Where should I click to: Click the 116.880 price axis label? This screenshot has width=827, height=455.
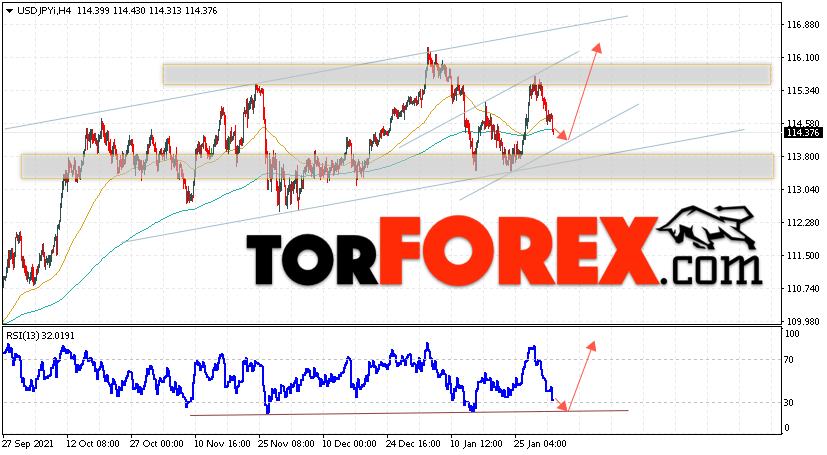(x=803, y=25)
